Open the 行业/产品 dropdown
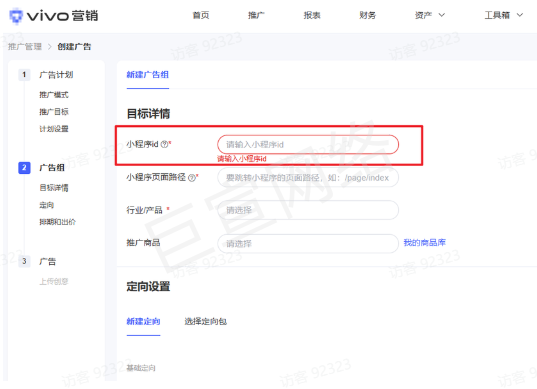Image resolution: width=537 pixels, height=389 pixels. tap(308, 210)
